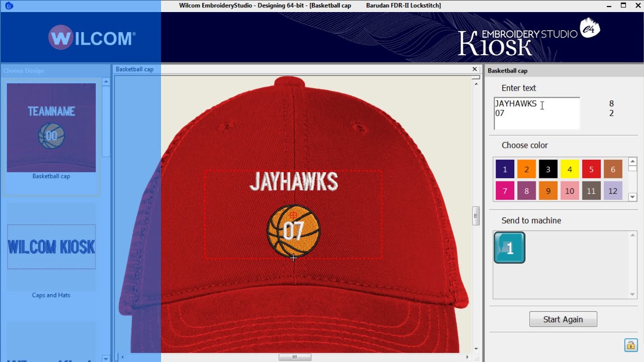Click the 'Caps and Hats' caption
The height and width of the screenshot is (362, 644).
(51, 295)
